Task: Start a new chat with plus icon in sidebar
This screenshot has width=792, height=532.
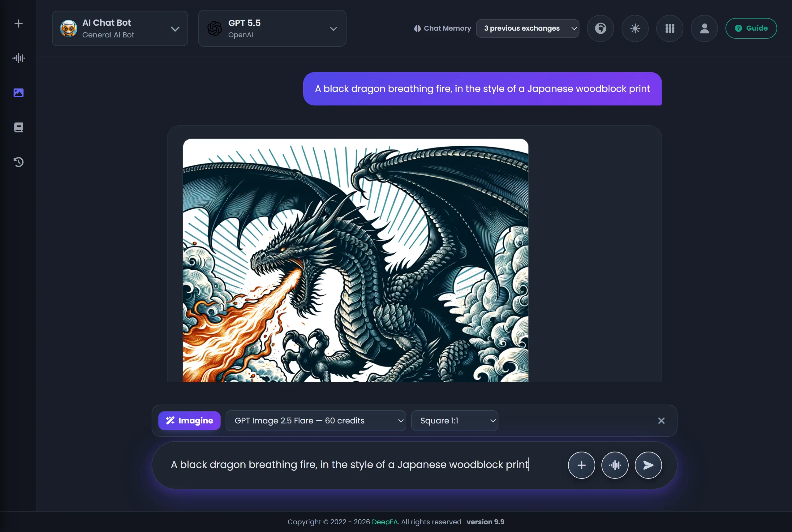Action: (18, 24)
